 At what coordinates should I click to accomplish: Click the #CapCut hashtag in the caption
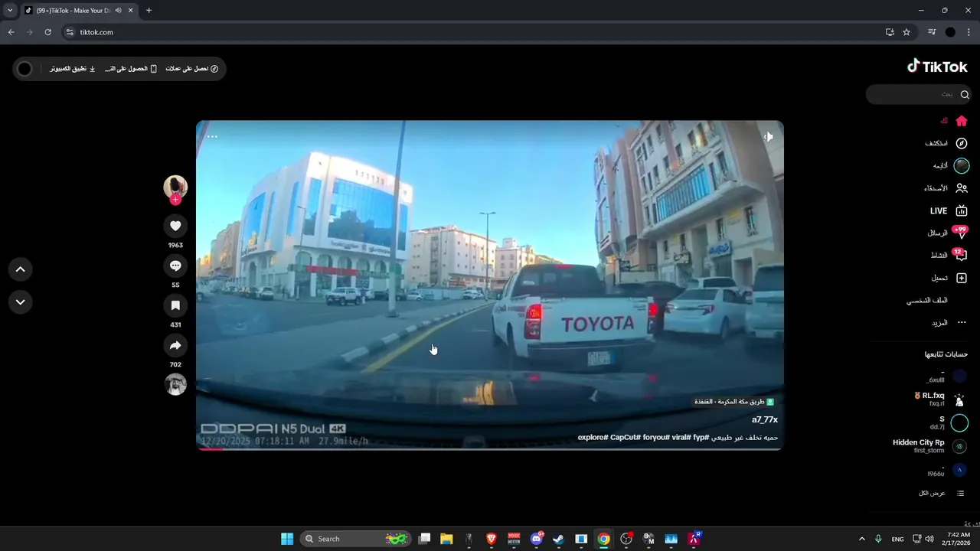[626, 438]
